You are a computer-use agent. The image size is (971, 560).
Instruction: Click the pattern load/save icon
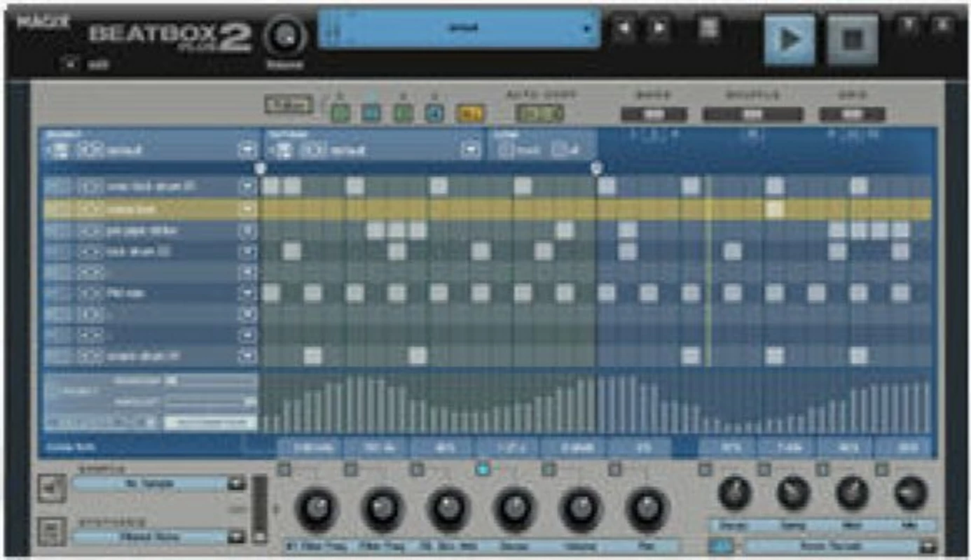click(282, 150)
